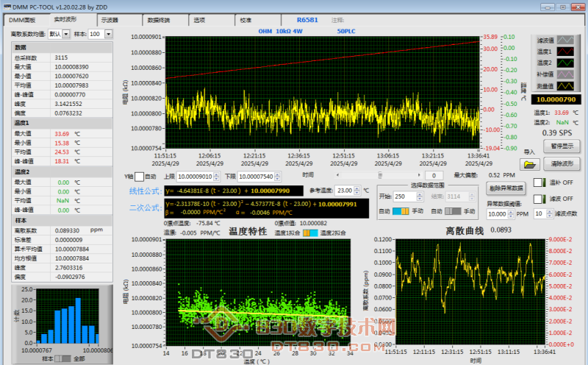Open the 离散系数均值 默认 dropdown

tap(66, 34)
